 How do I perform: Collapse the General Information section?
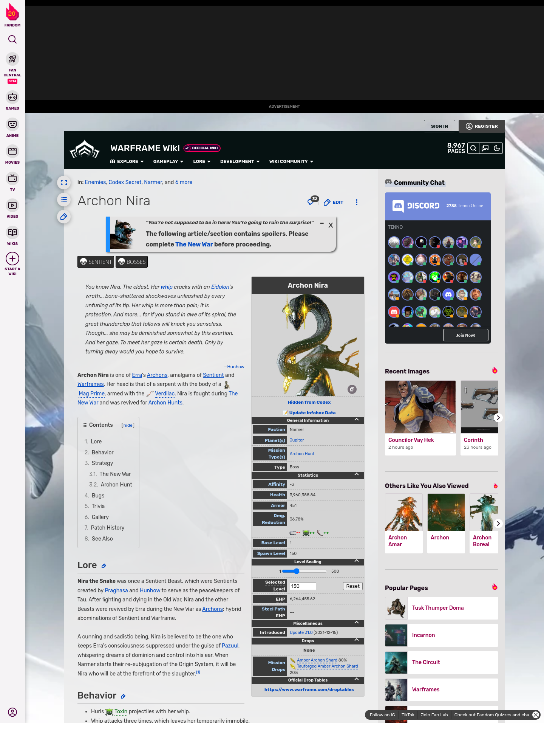[357, 420]
